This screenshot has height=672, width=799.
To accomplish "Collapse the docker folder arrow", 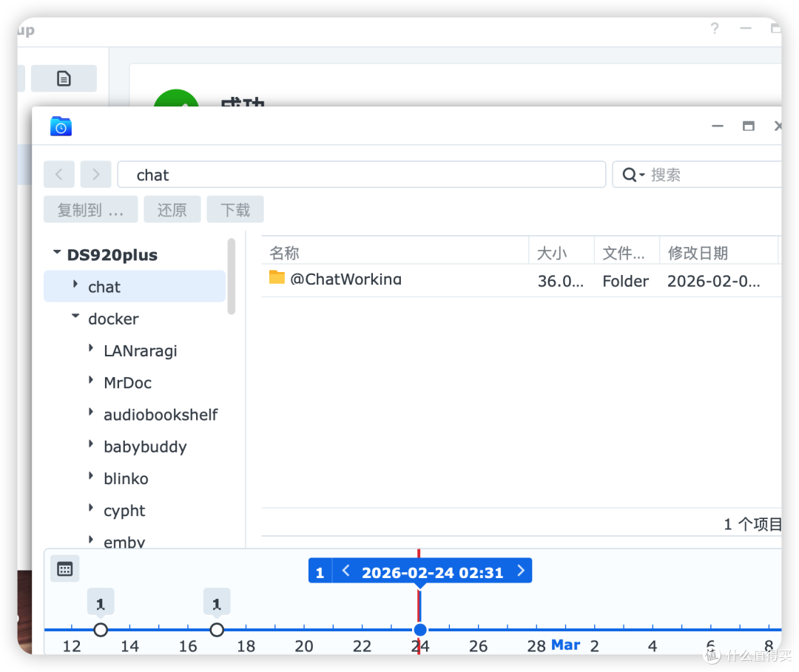I will pos(75,316).
